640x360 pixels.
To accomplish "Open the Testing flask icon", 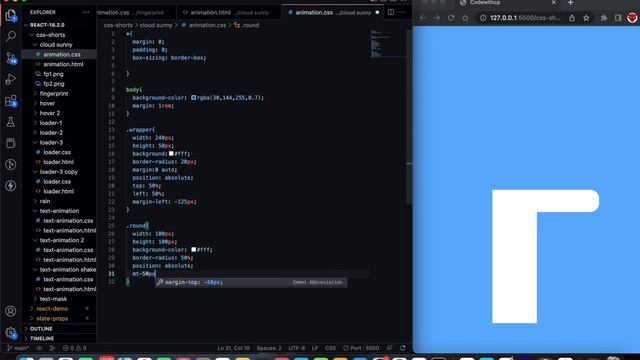I will click(x=11, y=122).
